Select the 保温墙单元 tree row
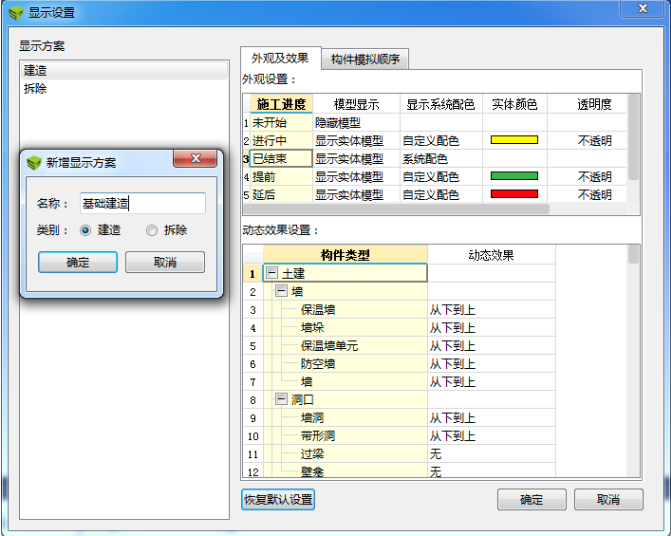 coord(345,345)
